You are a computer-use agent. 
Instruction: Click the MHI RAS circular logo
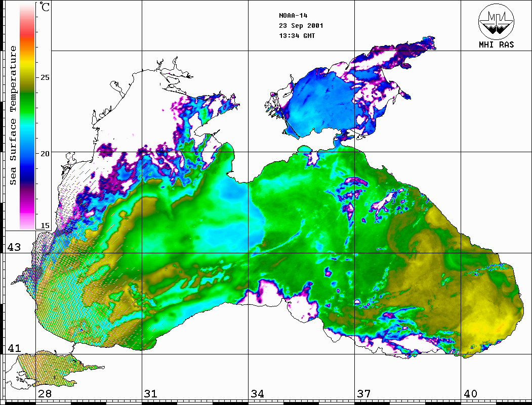[x=497, y=21]
